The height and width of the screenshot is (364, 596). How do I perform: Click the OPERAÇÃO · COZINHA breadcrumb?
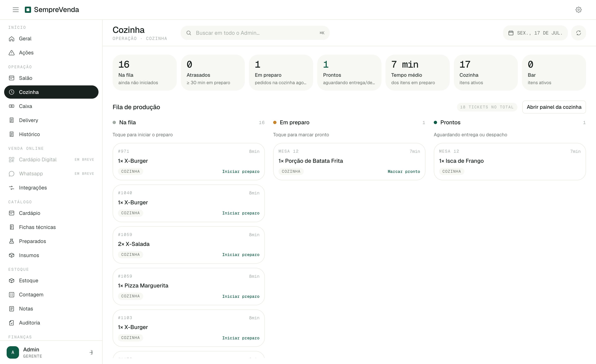tap(139, 38)
